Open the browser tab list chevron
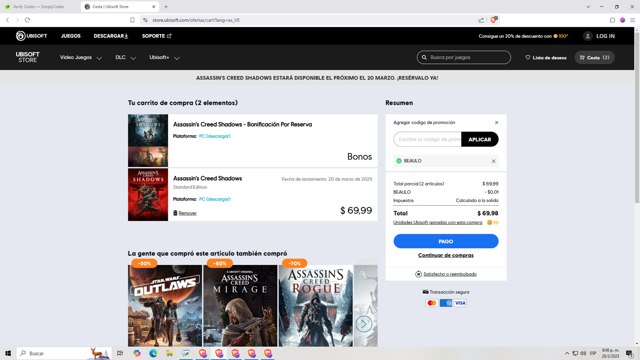The height and width of the screenshot is (360, 640). coord(588,7)
